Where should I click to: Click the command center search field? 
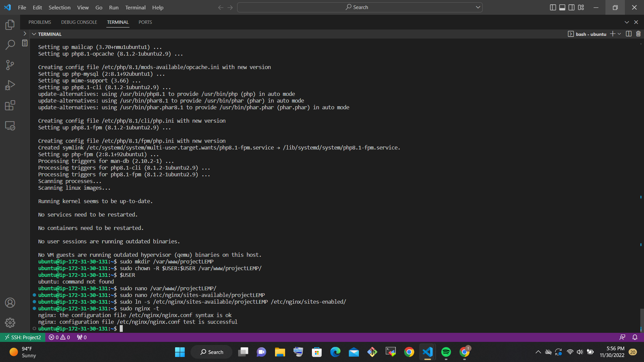pos(360,7)
